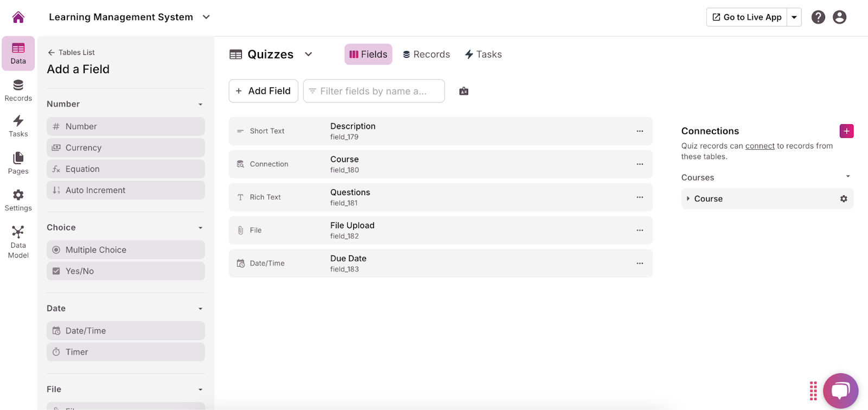Viewport: 868px width, 410px height.
Task: Click the help question mark icon
Action: click(818, 17)
